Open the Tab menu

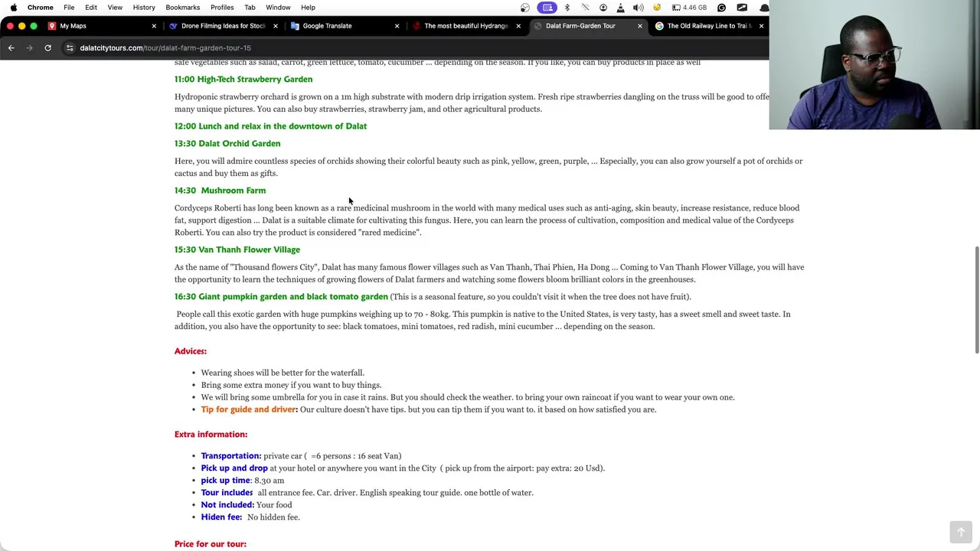click(x=250, y=8)
